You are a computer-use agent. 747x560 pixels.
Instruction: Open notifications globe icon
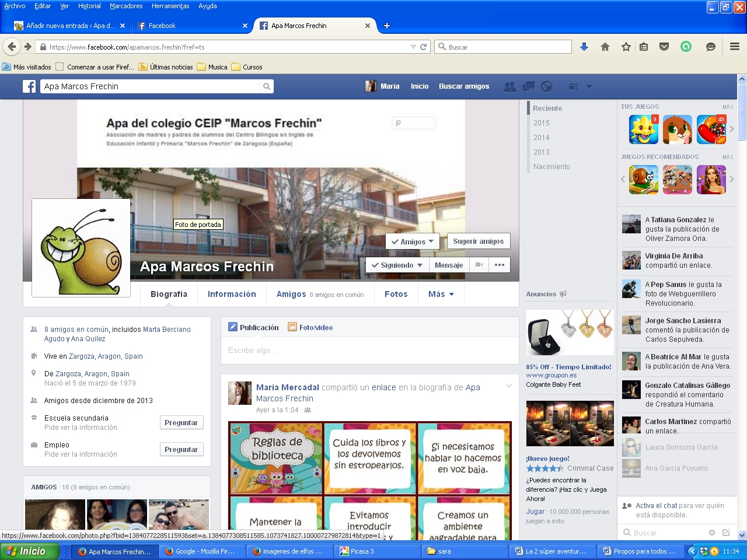coord(546,86)
